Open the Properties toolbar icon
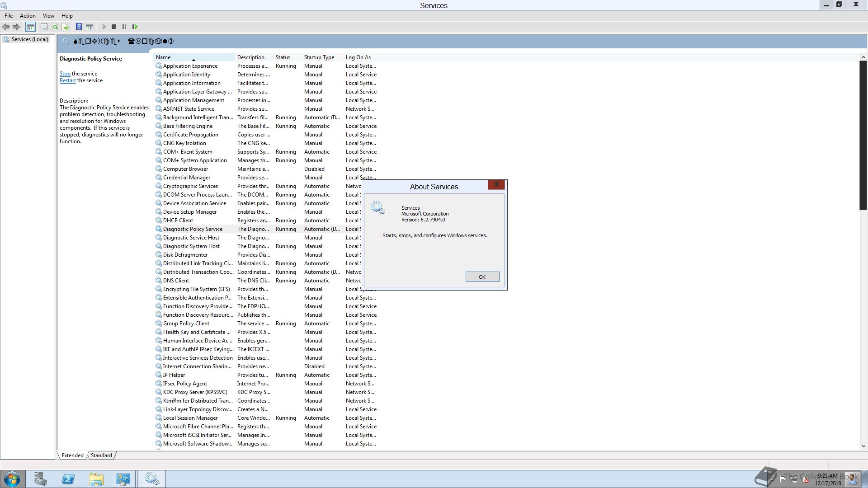Screen dimensions: 868x488 [x=44, y=27]
